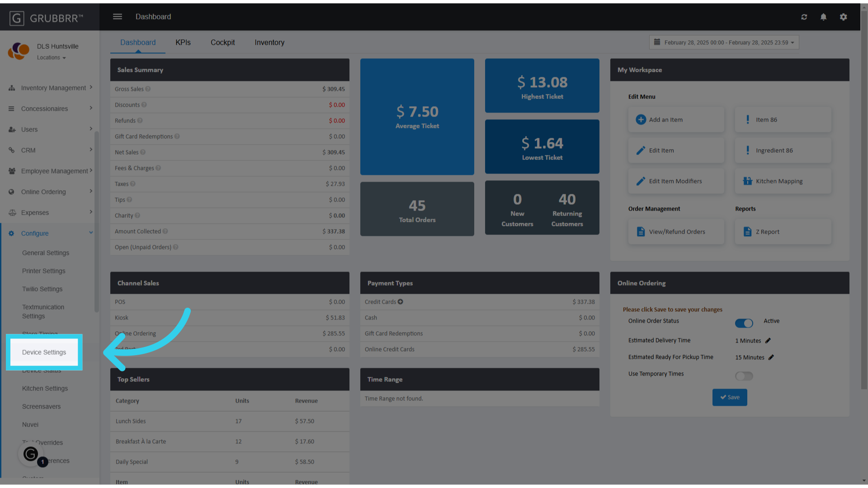Open the Z Report
868x488 pixels.
pyautogui.click(x=783, y=232)
